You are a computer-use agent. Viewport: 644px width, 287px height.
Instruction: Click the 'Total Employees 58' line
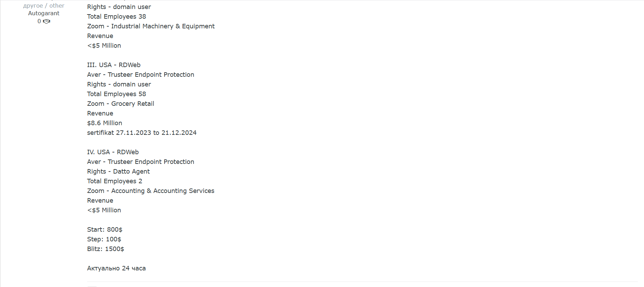point(116,94)
